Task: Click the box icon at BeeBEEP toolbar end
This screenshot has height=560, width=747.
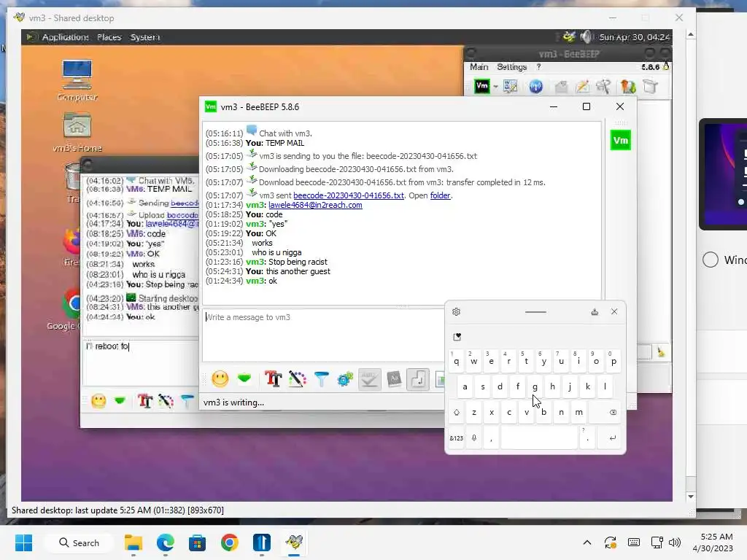Action: pyautogui.click(x=650, y=87)
